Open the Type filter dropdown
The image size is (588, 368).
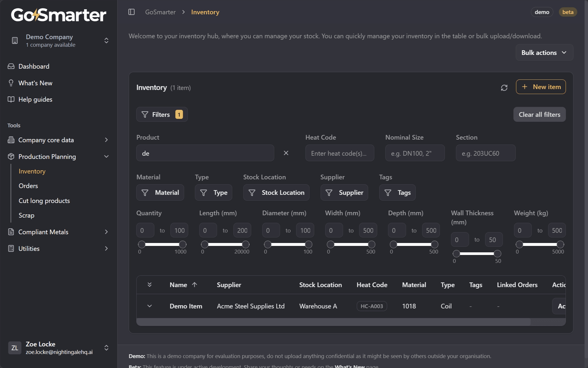coord(213,192)
